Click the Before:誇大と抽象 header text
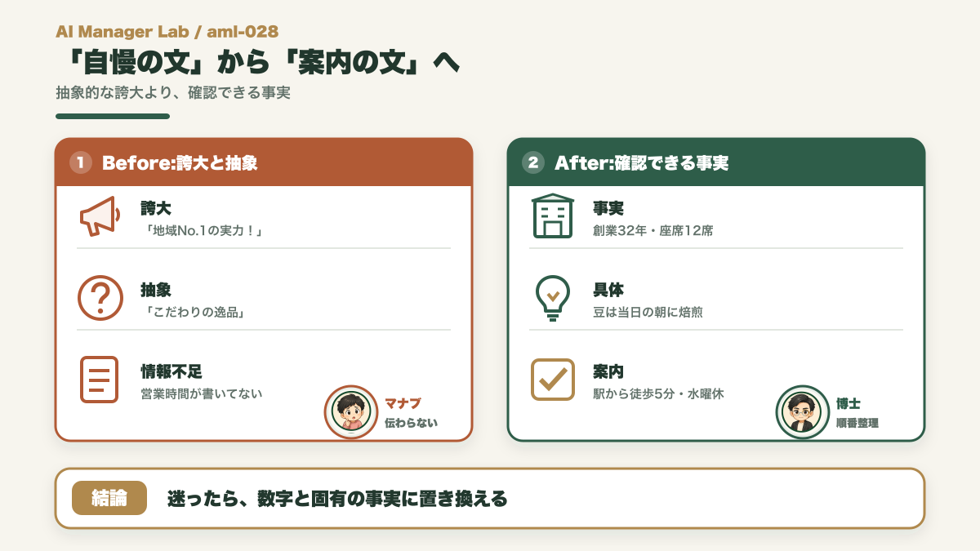The height and width of the screenshot is (551, 980). [x=180, y=162]
